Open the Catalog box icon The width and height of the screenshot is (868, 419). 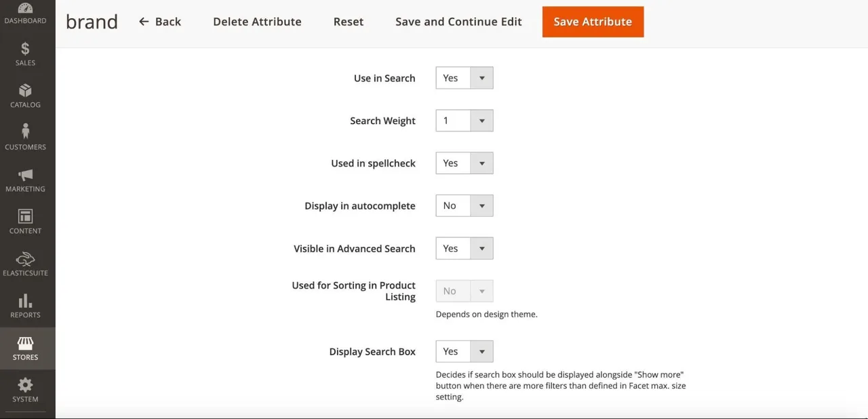pos(25,90)
